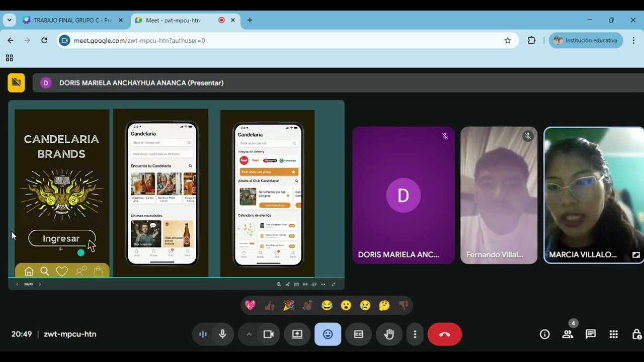Select DORIS MARIELA participant tile

coord(404,195)
